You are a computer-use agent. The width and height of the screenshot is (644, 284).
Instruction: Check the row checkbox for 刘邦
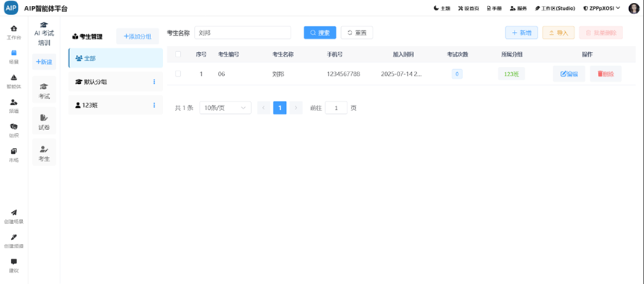[178, 74]
